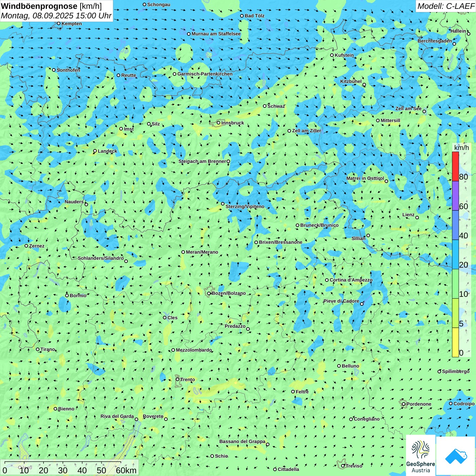476x476 pixels.
Task: Click the Zernez label
Action: coord(37,246)
